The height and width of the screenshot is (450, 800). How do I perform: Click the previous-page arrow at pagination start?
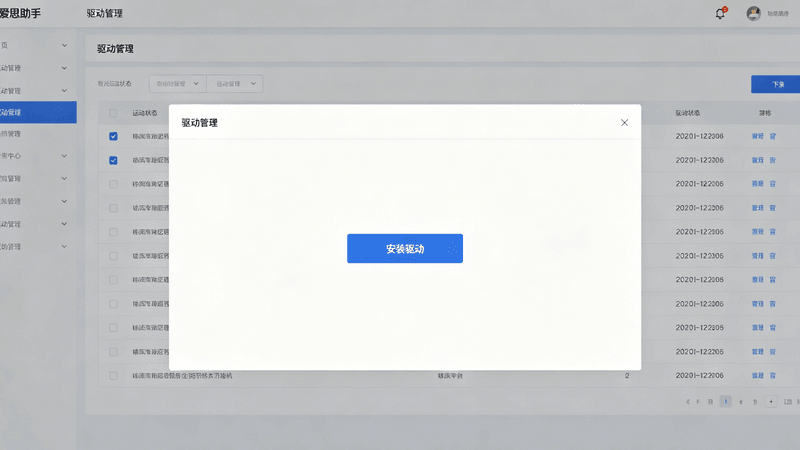[x=688, y=402]
